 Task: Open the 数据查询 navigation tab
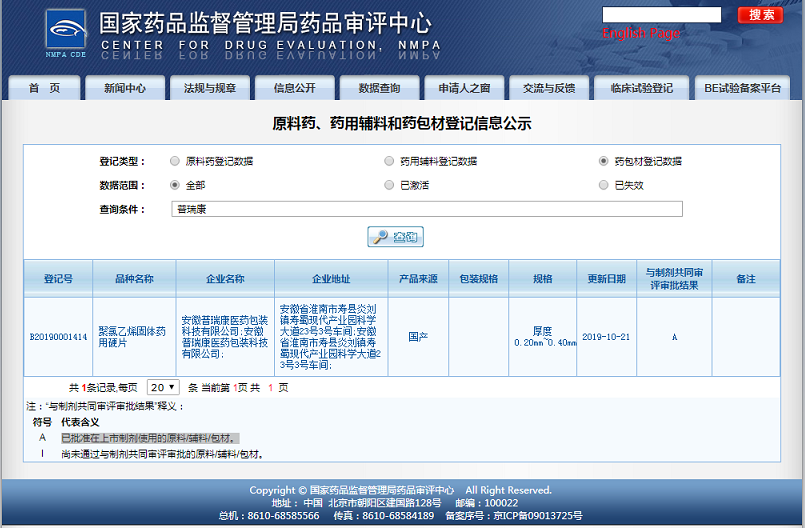379,88
